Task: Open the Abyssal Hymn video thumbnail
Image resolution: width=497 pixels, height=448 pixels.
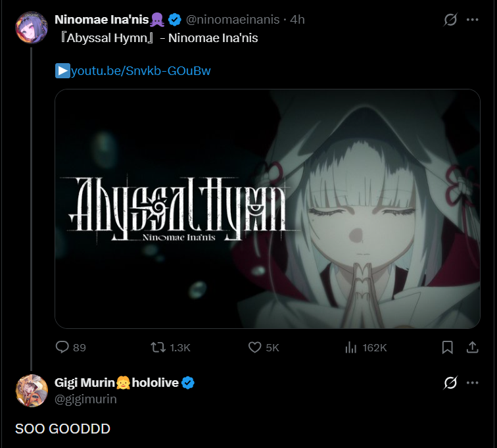Action: point(268,209)
